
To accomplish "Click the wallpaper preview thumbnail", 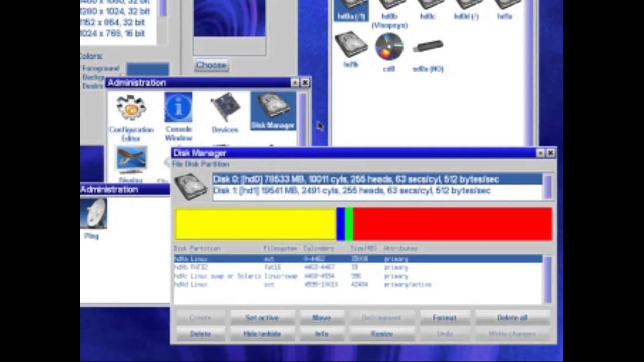I will [x=229, y=18].
